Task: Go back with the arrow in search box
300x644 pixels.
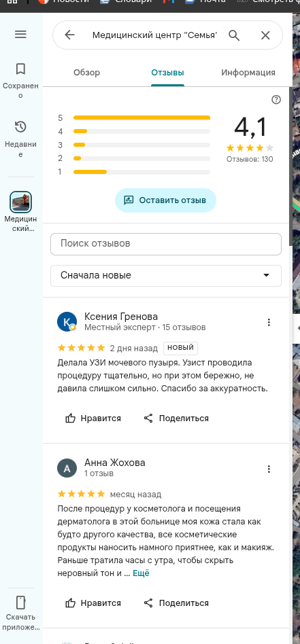Action: (69, 35)
